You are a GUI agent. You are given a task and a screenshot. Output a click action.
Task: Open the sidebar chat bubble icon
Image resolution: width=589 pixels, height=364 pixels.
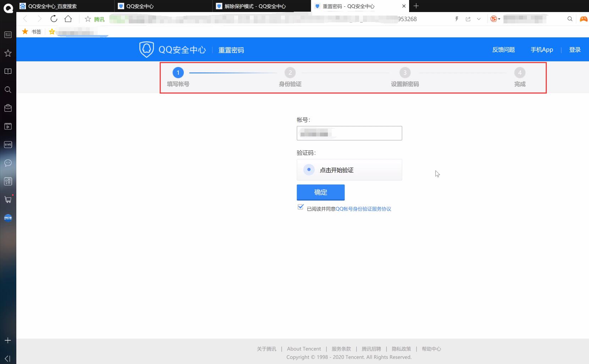tap(8, 163)
